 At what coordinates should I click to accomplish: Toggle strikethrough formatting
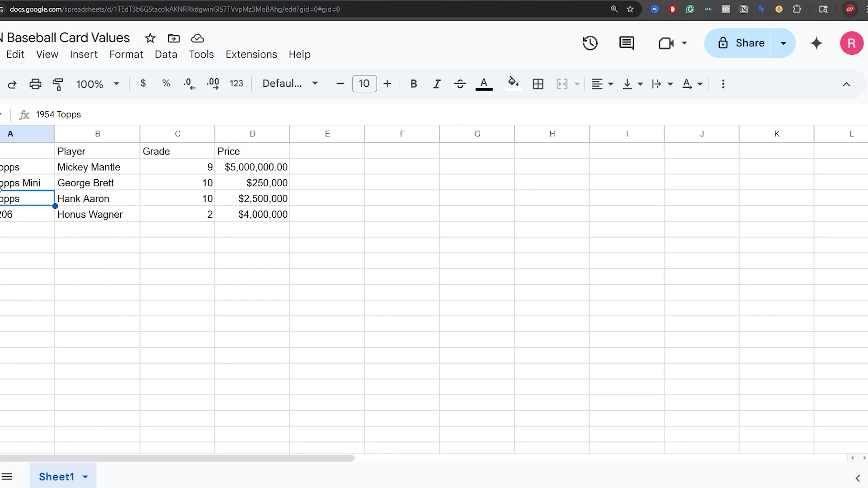(x=460, y=84)
